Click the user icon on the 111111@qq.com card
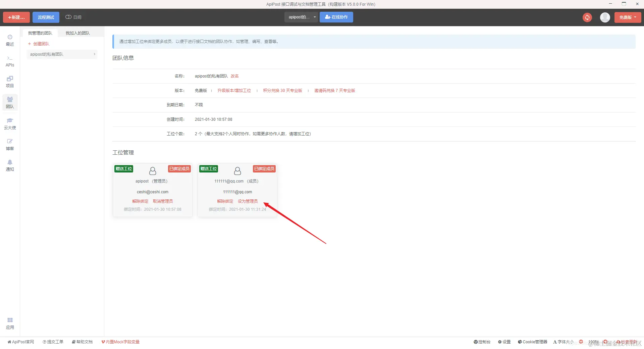644x349 pixels. pyautogui.click(x=237, y=171)
